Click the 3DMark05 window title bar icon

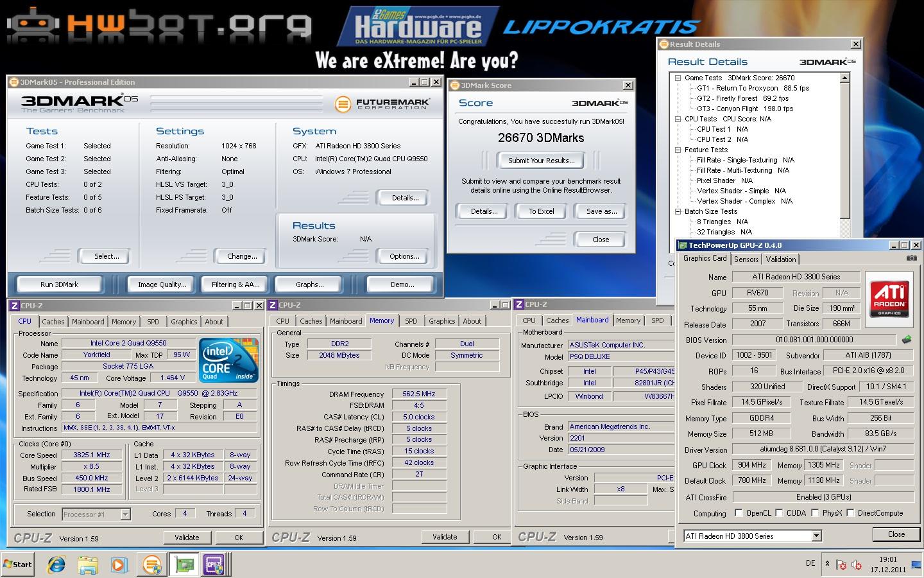tap(14, 82)
